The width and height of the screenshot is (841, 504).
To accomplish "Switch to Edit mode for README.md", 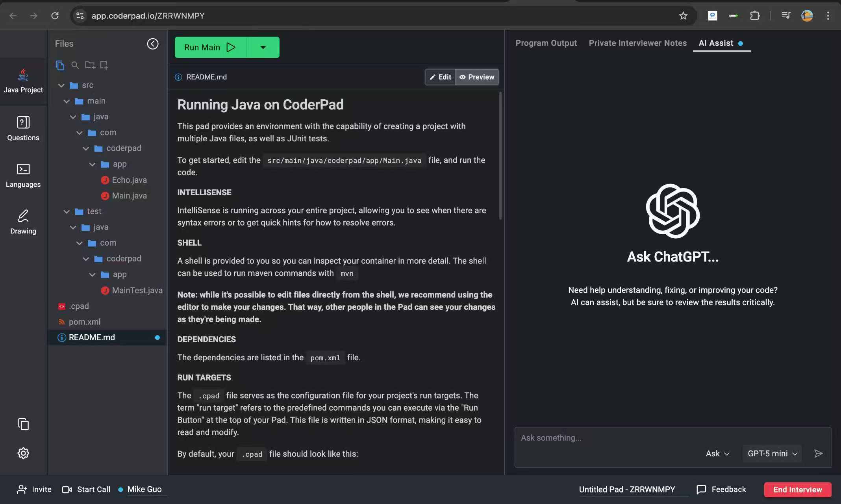I will pos(440,77).
